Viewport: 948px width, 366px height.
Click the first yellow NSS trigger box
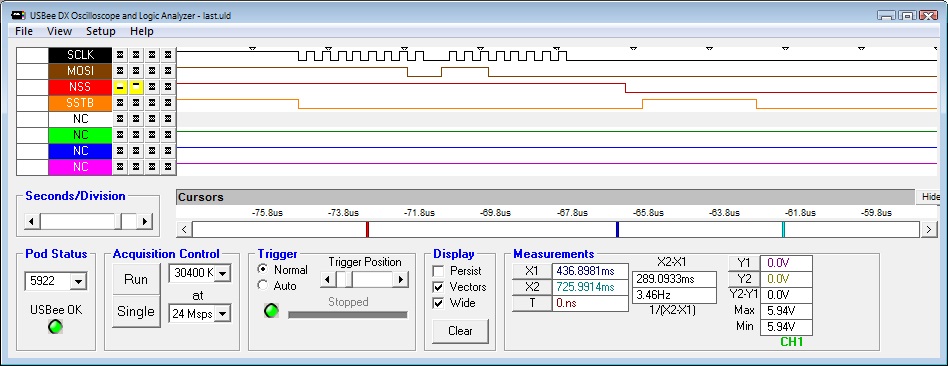click(120, 87)
